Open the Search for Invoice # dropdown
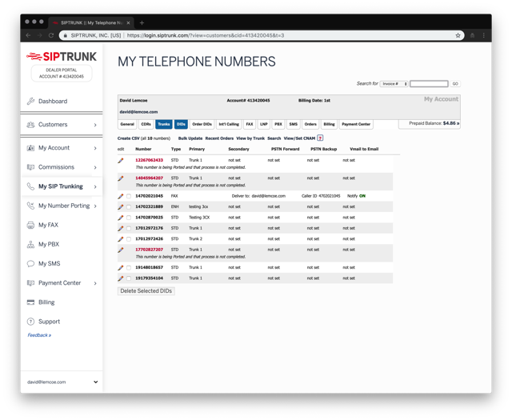Image resolution: width=512 pixels, height=420 pixels. [x=394, y=84]
